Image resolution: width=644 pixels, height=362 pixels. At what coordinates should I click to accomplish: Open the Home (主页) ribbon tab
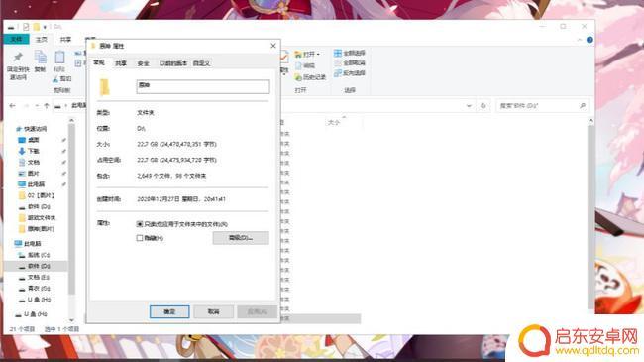pos(41,40)
